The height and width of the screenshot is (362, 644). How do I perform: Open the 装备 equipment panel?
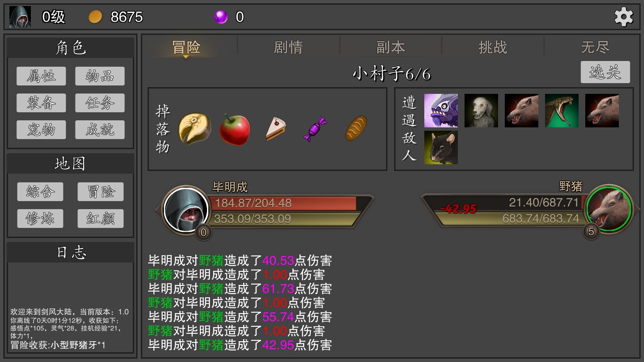point(41,103)
